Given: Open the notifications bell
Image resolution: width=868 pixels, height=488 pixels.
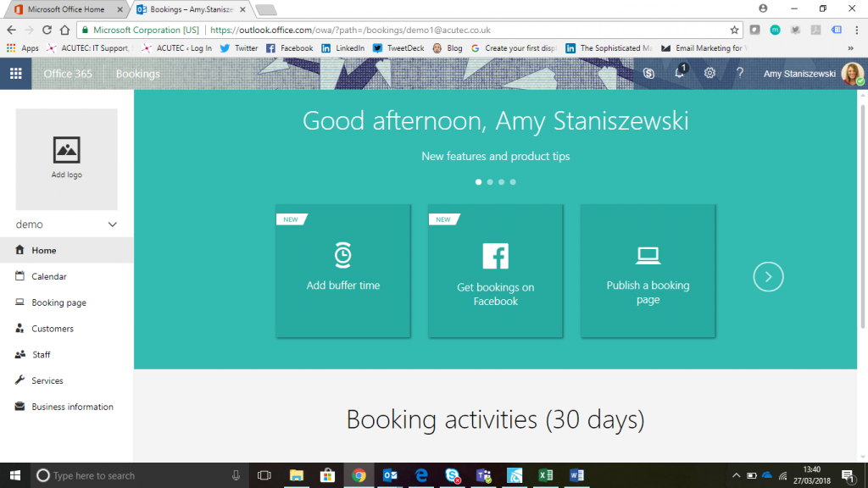Looking at the screenshot, I should pyautogui.click(x=679, y=74).
